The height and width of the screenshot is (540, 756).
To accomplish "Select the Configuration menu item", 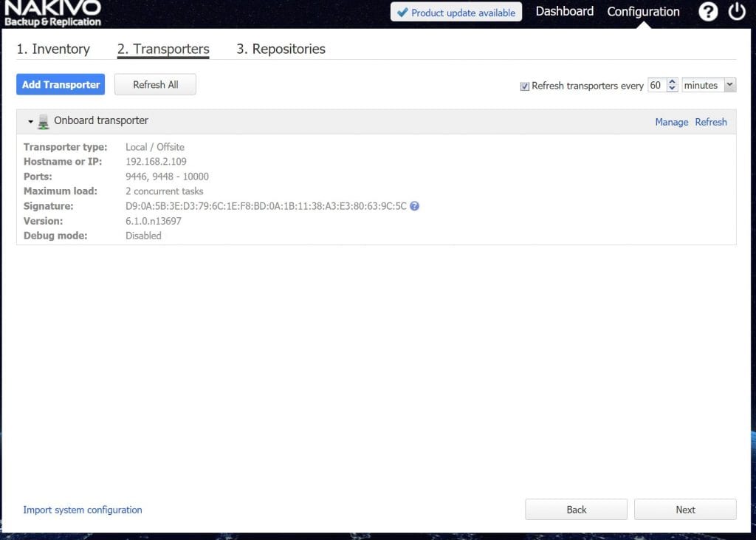I will click(643, 12).
